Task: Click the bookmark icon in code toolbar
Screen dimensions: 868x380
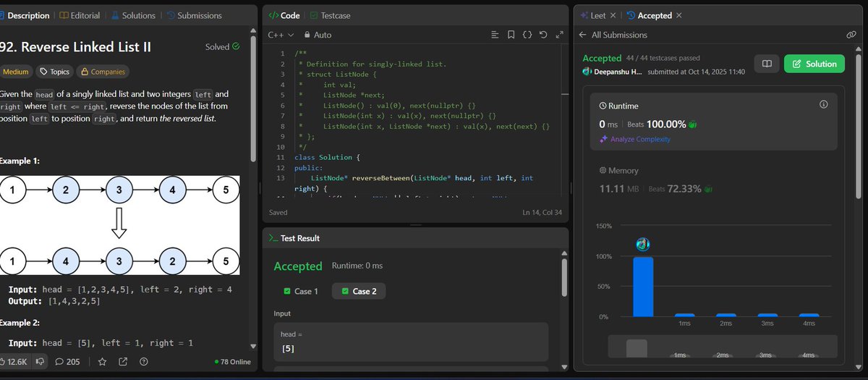Action: point(511,34)
